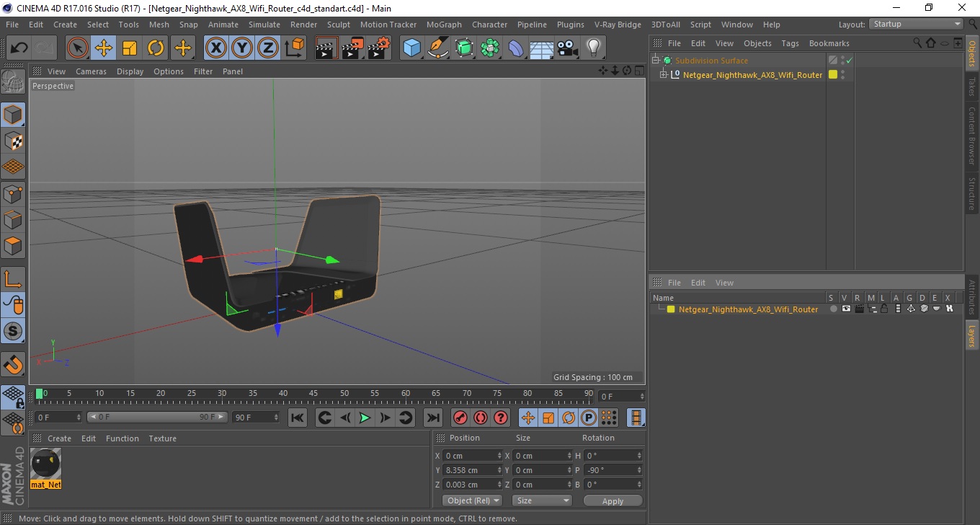This screenshot has height=525, width=980.
Task: Open the File menu
Action: (x=12, y=25)
